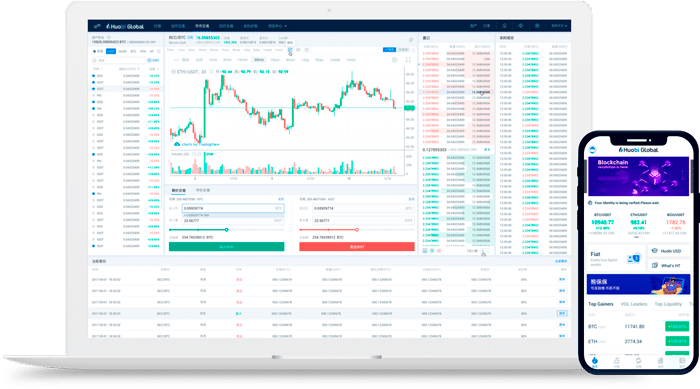Viewport: 700px width, 389px height.
Task: Select the 1hour chart interval
Action: pos(275,60)
